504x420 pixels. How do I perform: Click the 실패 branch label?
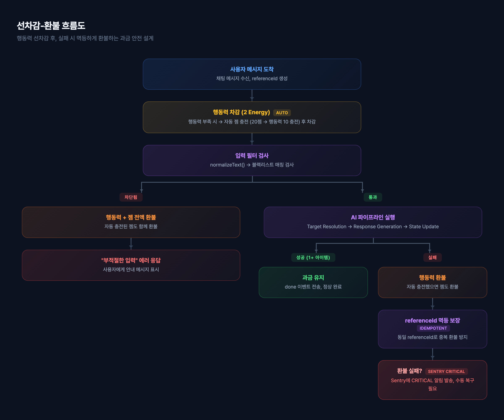pos(432,257)
